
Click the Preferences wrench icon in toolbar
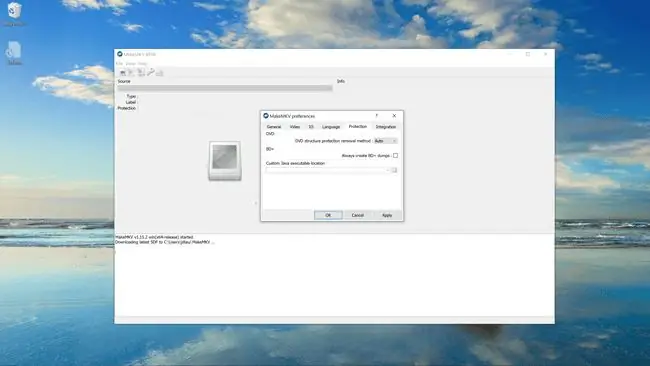(x=150, y=73)
